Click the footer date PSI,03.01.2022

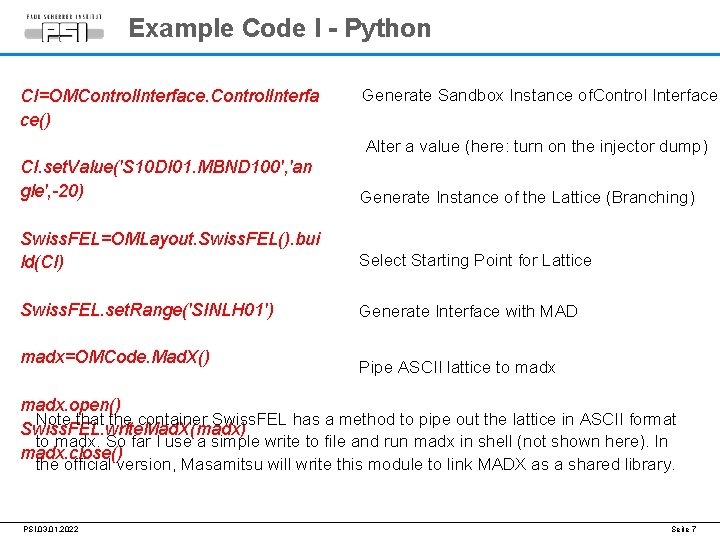pyautogui.click(x=52, y=528)
